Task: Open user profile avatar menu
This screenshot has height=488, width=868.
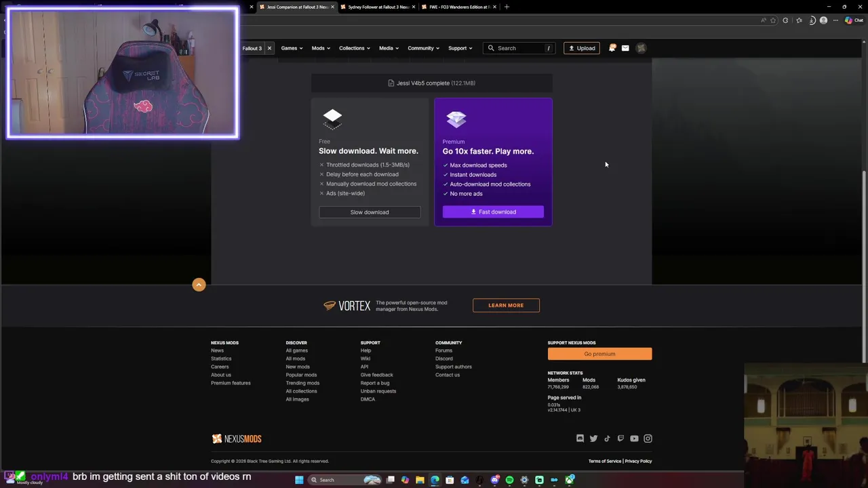Action: (641, 48)
